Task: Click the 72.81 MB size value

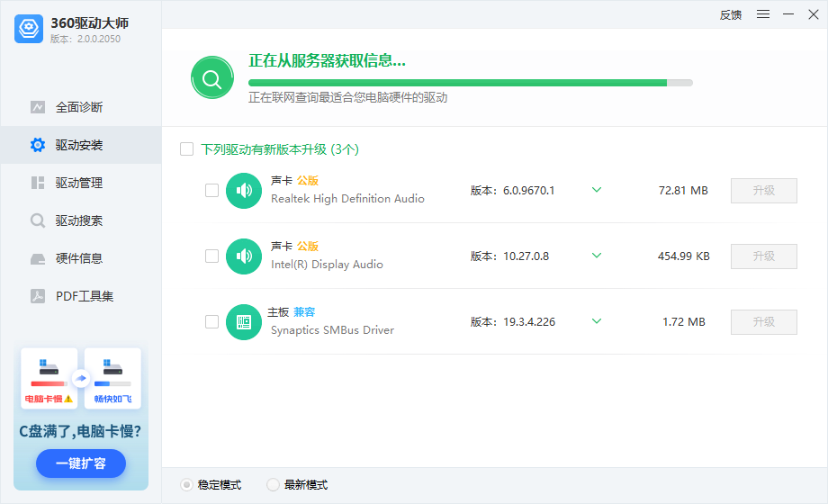Action: tap(683, 190)
